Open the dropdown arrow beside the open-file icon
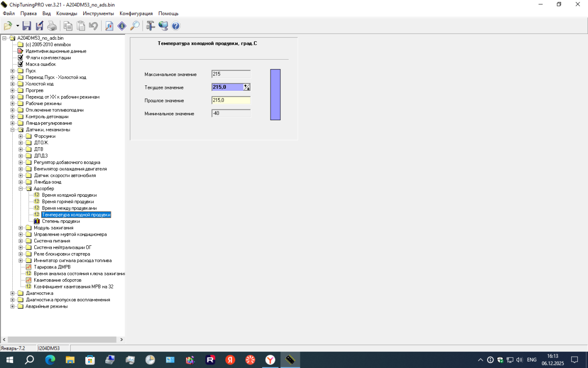Image resolution: width=588 pixels, height=368 pixels. point(18,26)
